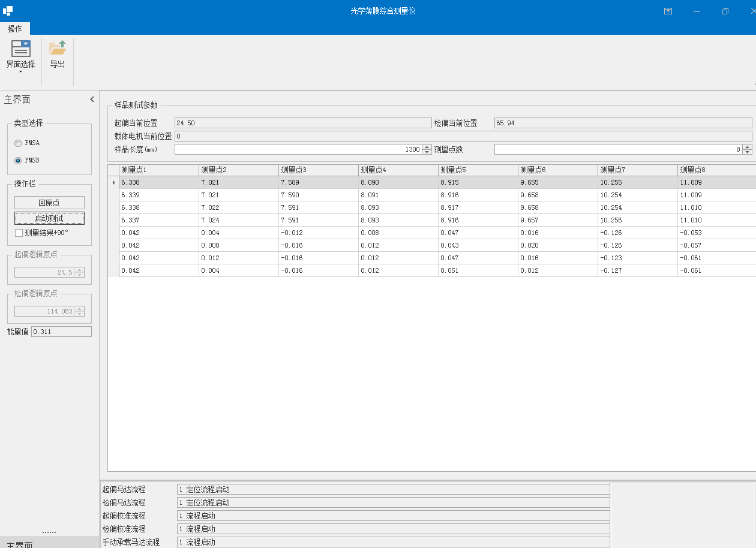Click the navigation pane overflow dots

click(49, 532)
